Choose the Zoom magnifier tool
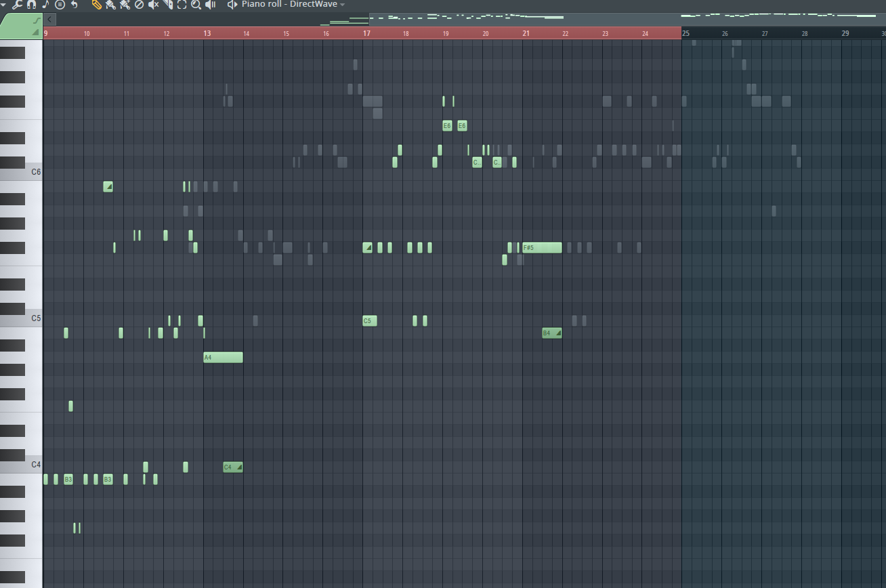The image size is (886, 588). (196, 5)
